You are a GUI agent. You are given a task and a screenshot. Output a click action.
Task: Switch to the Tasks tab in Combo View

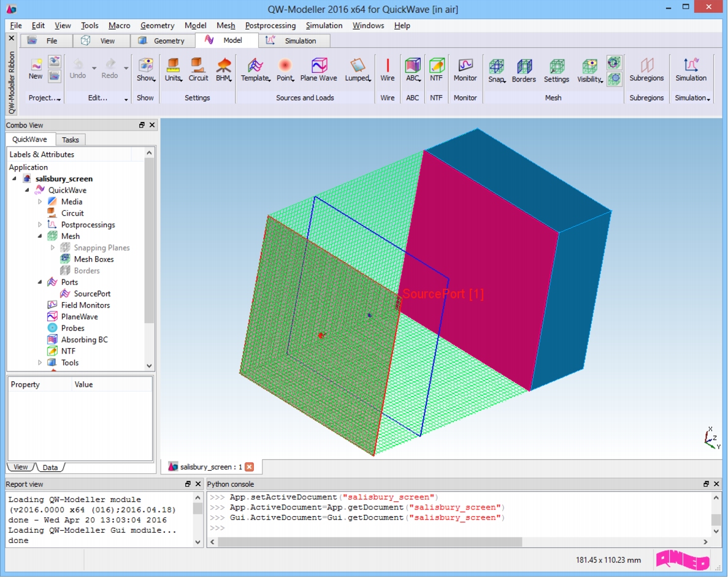click(71, 140)
